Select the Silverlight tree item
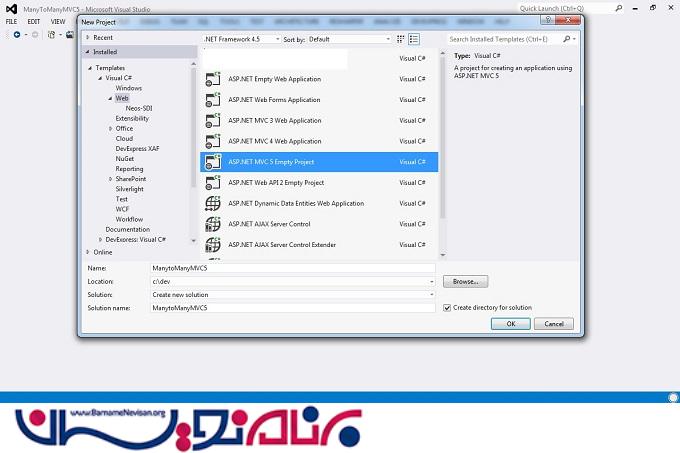680x453 pixels. (x=129, y=189)
